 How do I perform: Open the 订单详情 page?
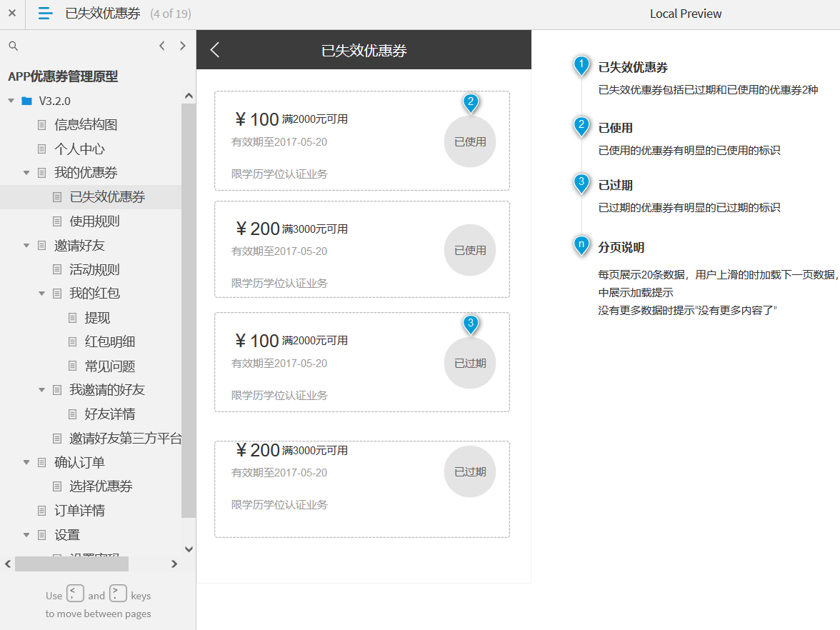tap(79, 511)
